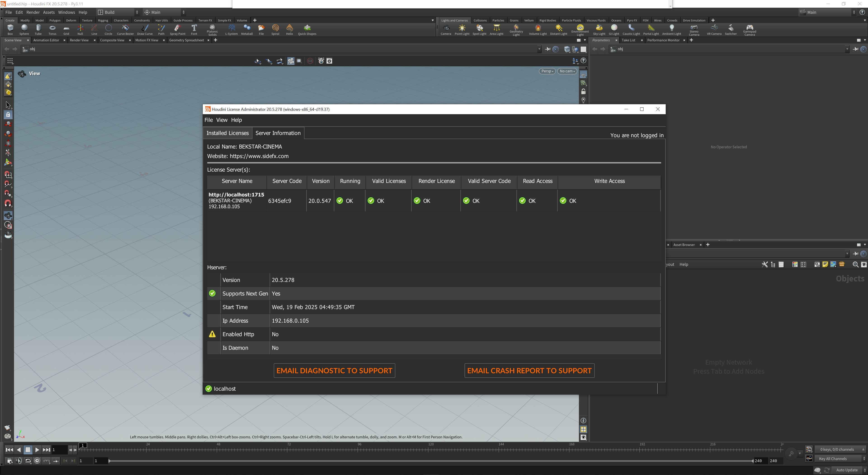This screenshot has width=868, height=475.
Task: Add a Gamepad Camera
Action: tap(749, 30)
